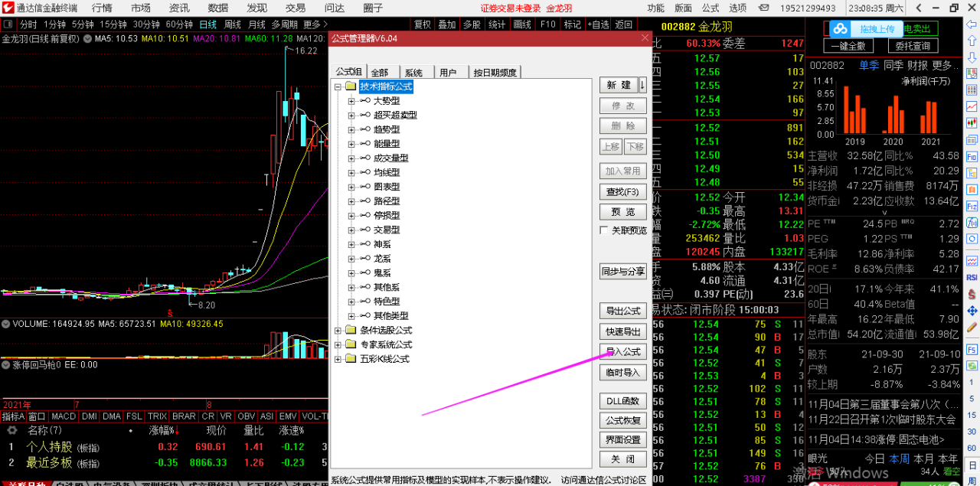Image resolution: width=980 pixels, height=486 pixels.
Task: Expand the 条件选股公式 folder
Action: (338, 330)
